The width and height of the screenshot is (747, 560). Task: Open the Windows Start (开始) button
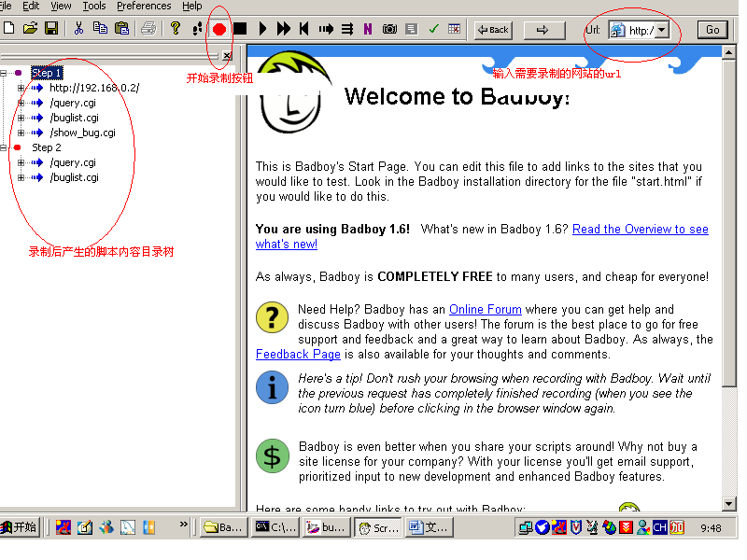pyautogui.click(x=19, y=527)
